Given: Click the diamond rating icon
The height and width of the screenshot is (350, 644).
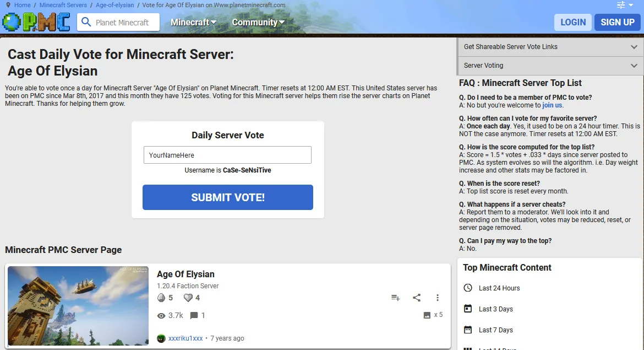Looking at the screenshot, I should (160, 297).
